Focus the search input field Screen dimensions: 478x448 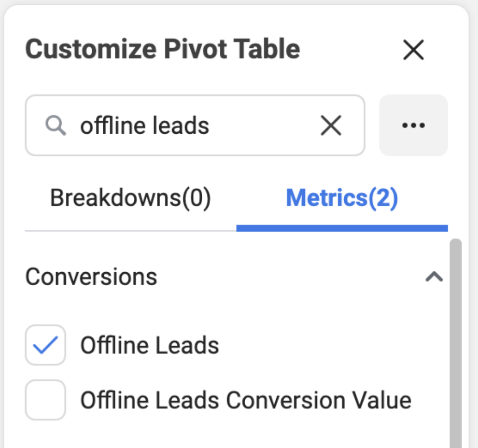tap(195, 125)
